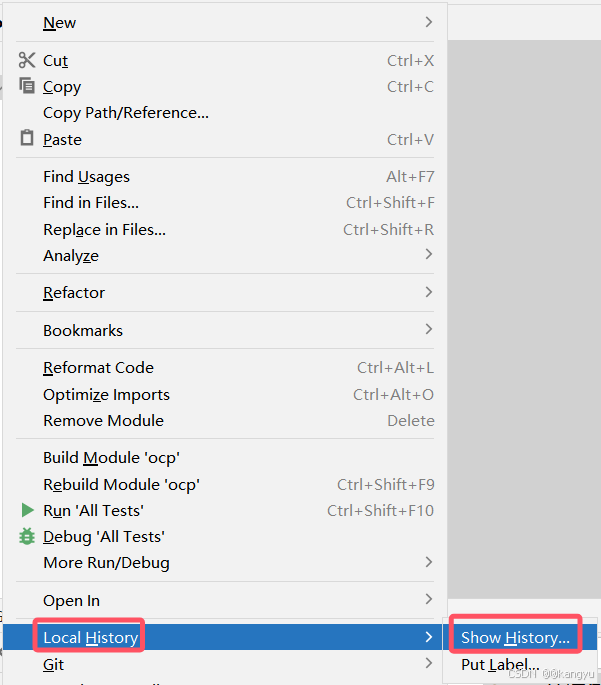
Task: Click the Paste clipboard icon
Action: [x=27, y=138]
